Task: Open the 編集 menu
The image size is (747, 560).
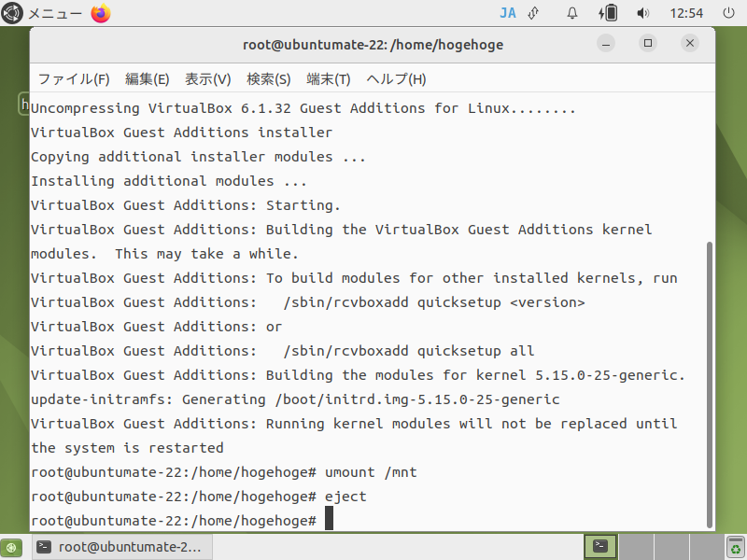Action: pos(147,79)
